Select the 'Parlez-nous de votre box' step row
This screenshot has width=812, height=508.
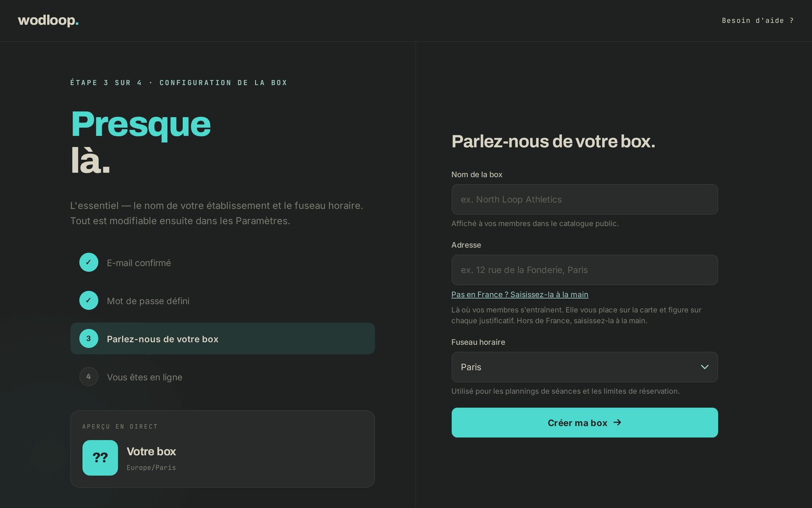coord(223,339)
